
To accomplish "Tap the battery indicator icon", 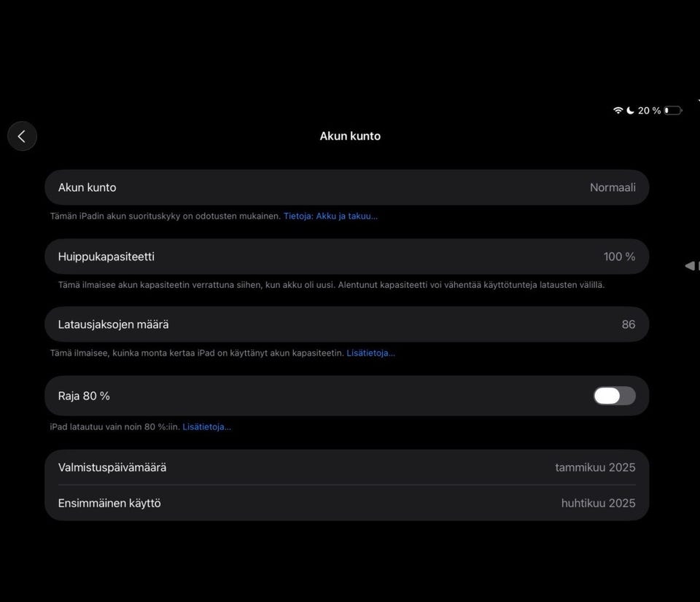I will pyautogui.click(x=672, y=111).
